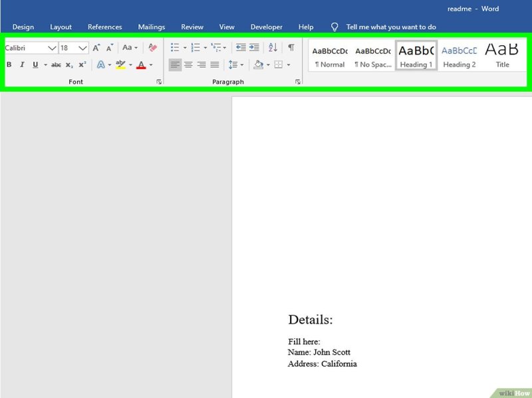Viewport: 532px width, 398px height.
Task: Apply the Heading 2 style
Action: (459, 56)
